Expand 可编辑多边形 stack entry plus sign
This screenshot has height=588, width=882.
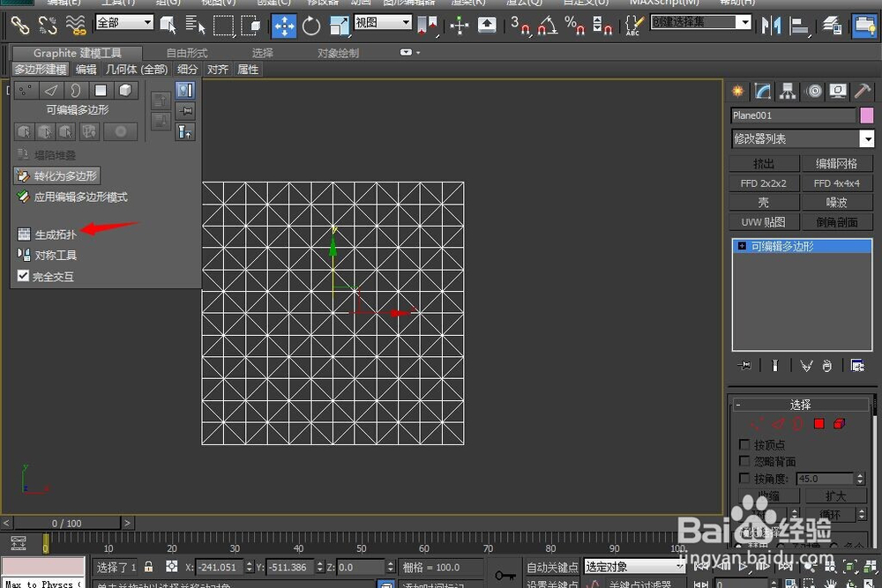pos(742,246)
